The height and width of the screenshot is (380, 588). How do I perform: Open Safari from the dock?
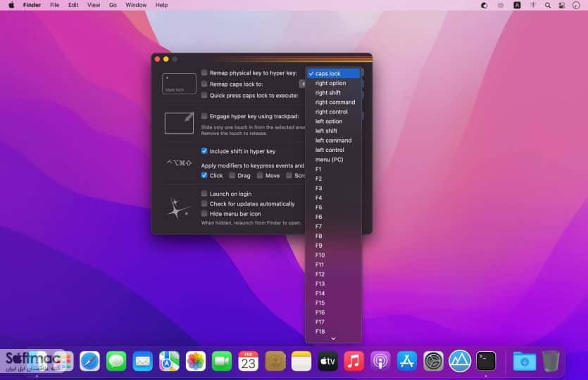[89, 361]
